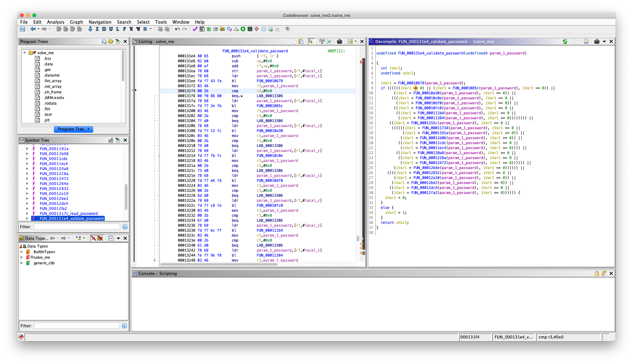This screenshot has height=364, width=633.
Task: Click the Save program icon in main toolbar
Action: click(x=22, y=29)
